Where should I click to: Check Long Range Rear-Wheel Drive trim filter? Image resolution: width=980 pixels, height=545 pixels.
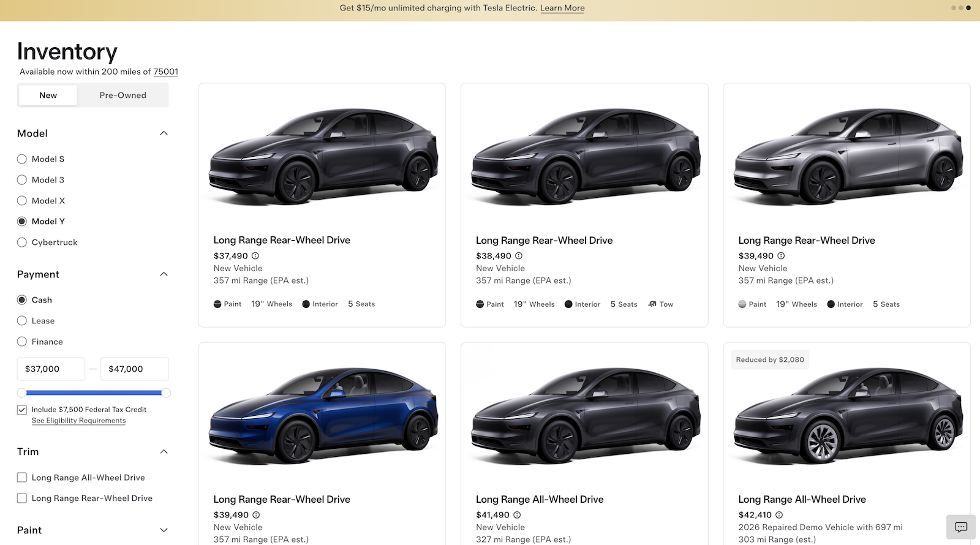pos(22,498)
